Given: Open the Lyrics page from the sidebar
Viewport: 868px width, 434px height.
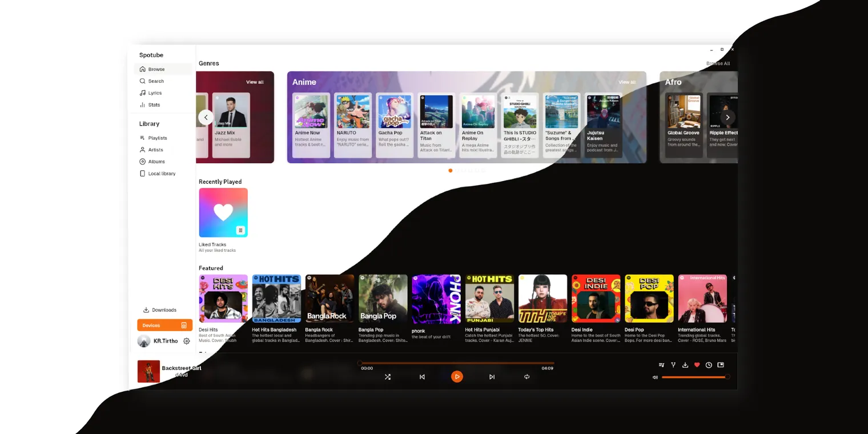Looking at the screenshot, I should pos(155,93).
